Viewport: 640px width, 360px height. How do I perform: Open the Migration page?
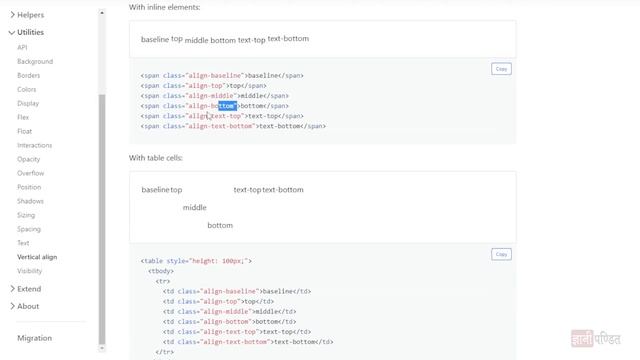[x=34, y=338]
